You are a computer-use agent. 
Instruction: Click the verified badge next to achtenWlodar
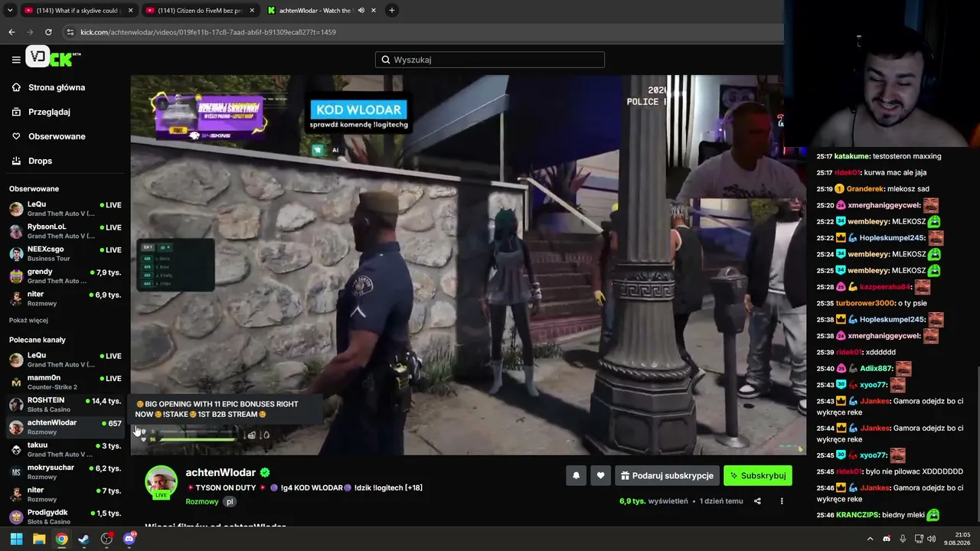[x=265, y=472]
